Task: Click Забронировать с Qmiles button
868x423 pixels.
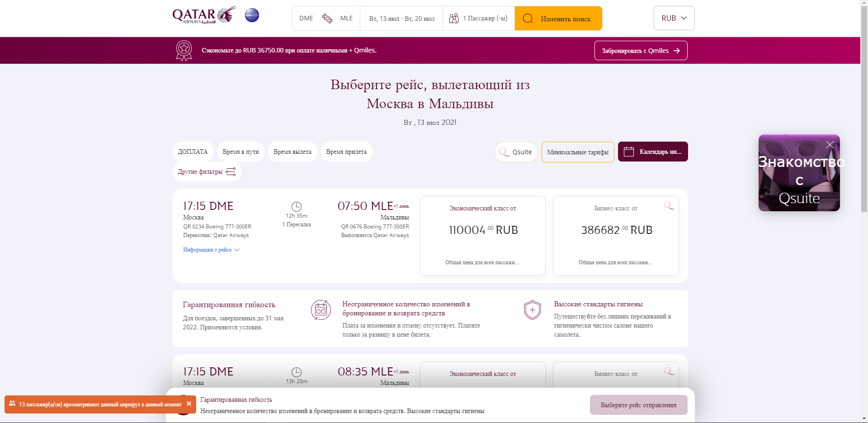Action: pos(641,51)
